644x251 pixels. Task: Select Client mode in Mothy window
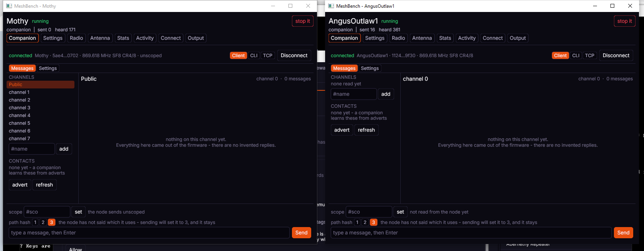coord(238,56)
